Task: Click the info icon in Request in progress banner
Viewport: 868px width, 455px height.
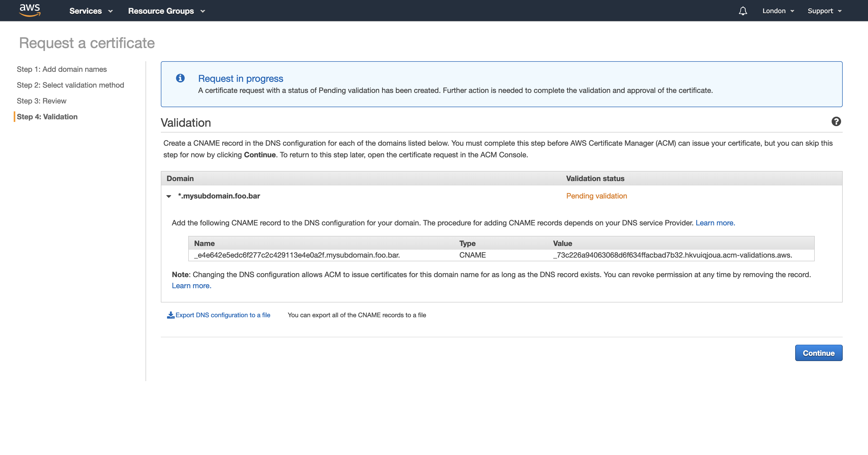Action: (x=180, y=78)
